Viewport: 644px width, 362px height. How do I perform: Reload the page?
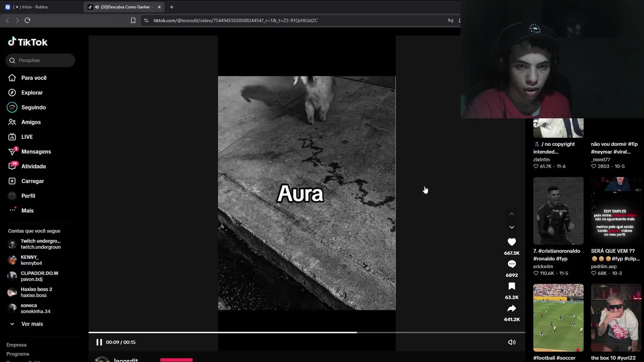coord(27,21)
